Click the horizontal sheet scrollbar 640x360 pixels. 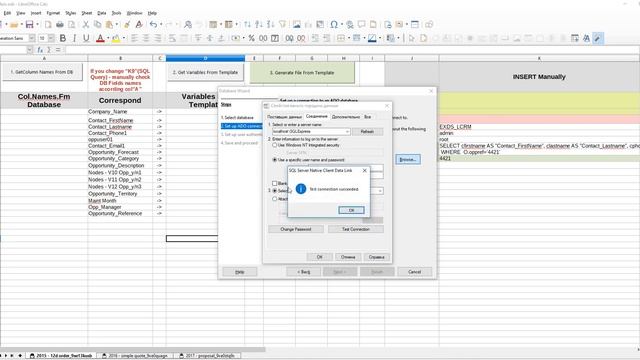pyautogui.click(x=133, y=349)
